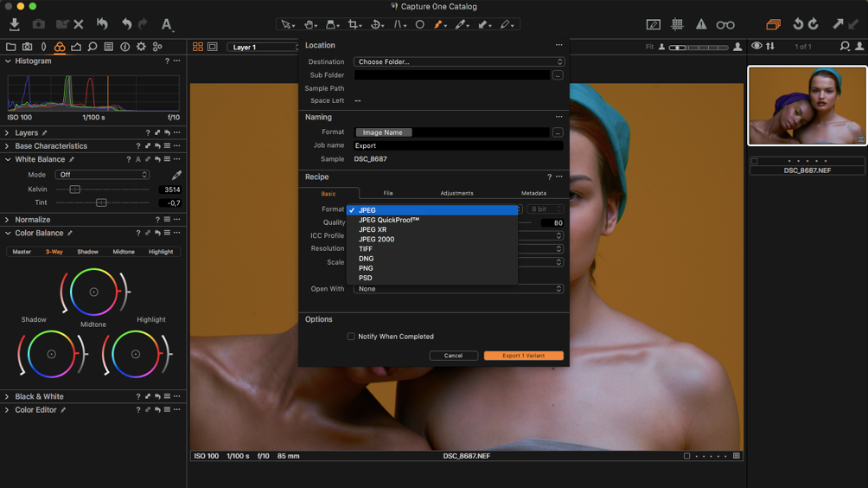
Task: Enable Notify When Completed checkbox
Action: [351, 337]
